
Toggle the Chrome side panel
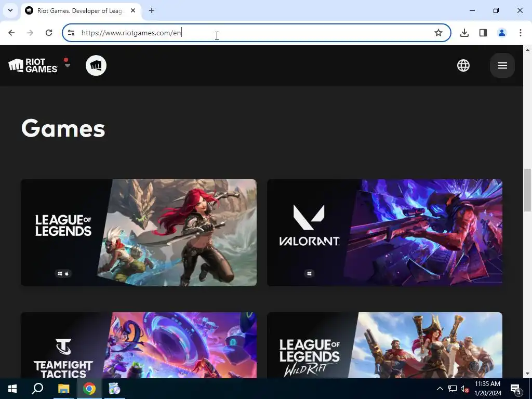tap(483, 33)
